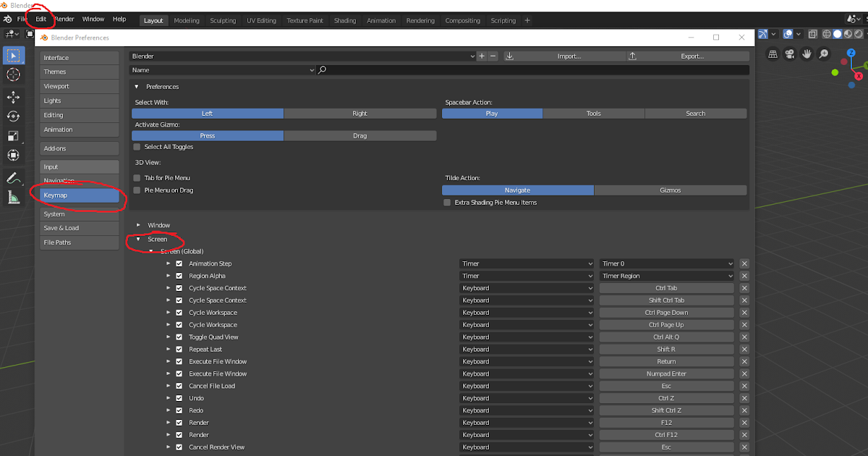Viewport: 868px width, 456px height.
Task: Select the Annotate tool
Action: 13,178
